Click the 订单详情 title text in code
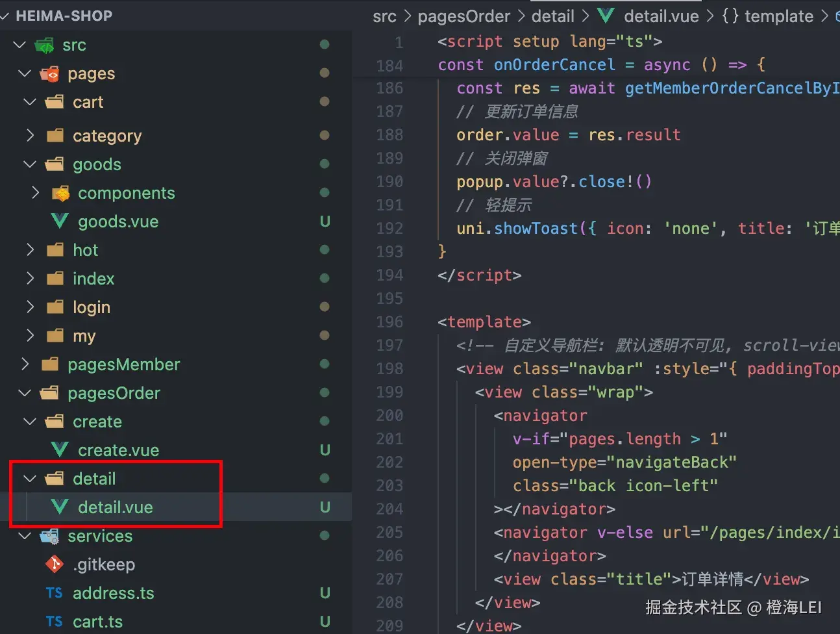The image size is (840, 634). click(x=713, y=579)
